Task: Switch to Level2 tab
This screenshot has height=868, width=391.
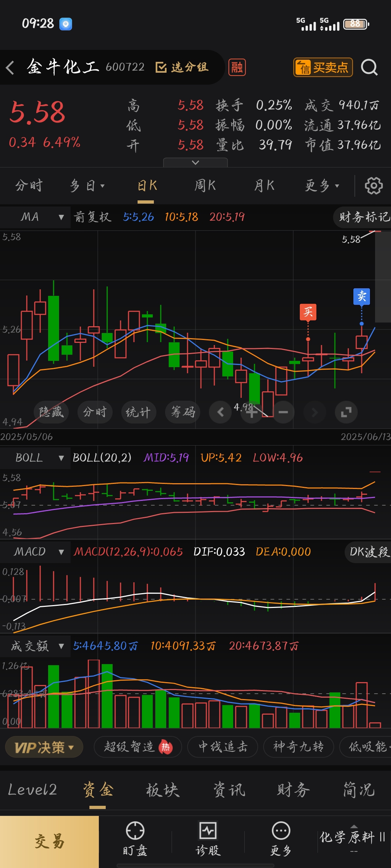Action: [33, 790]
